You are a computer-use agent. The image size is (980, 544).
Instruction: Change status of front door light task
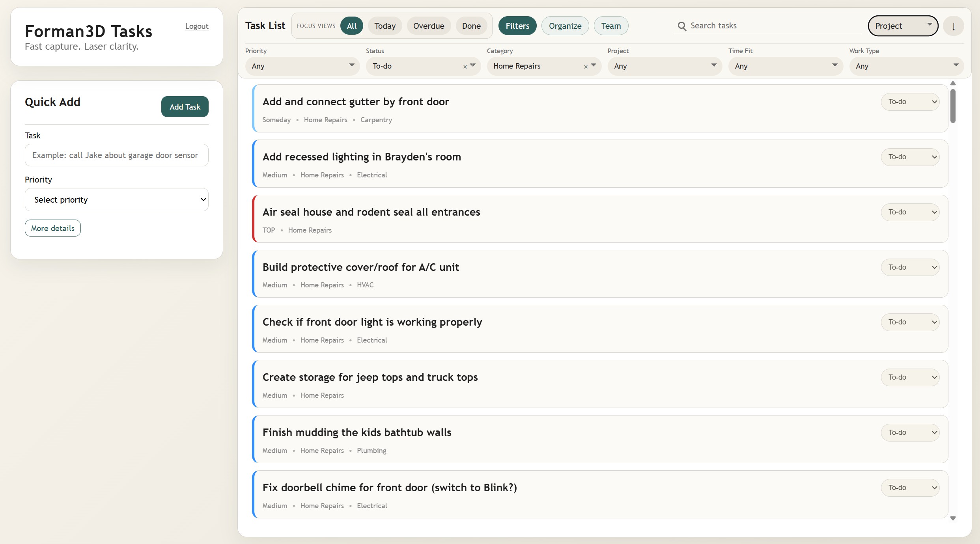click(910, 322)
